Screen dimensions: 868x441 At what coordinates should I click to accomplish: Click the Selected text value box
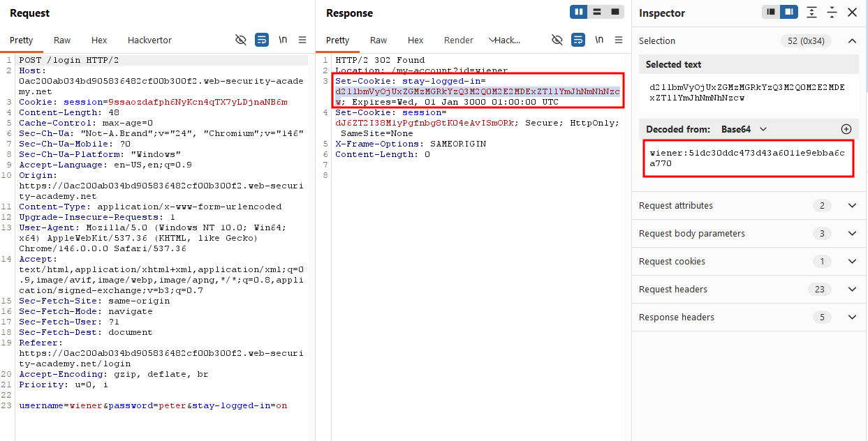coord(748,93)
